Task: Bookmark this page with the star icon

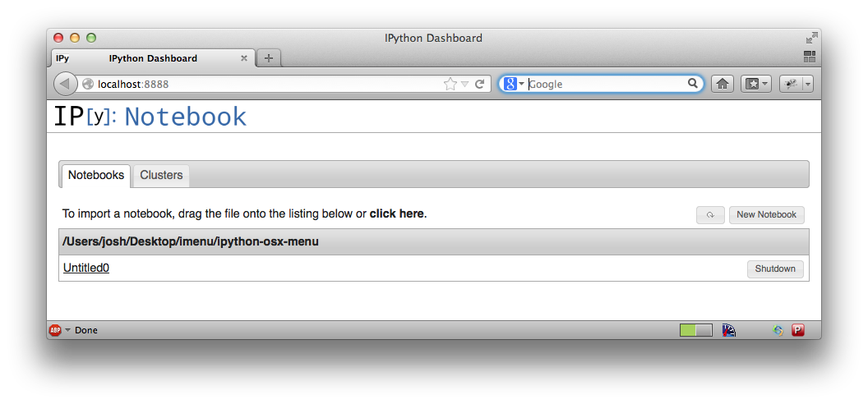Action: click(x=450, y=84)
